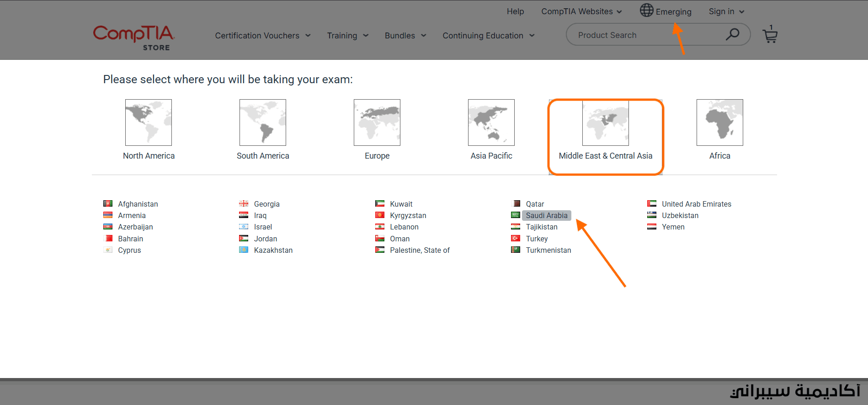Expand the Continuing Education menu

(489, 36)
